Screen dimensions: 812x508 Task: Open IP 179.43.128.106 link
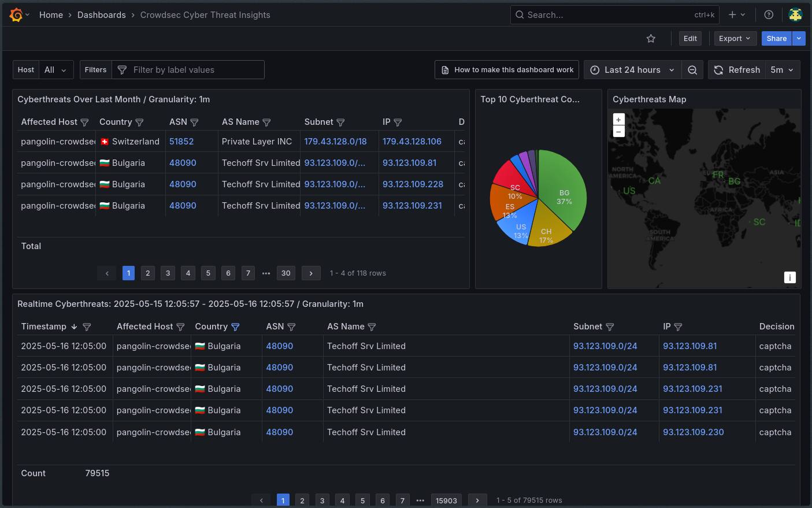point(412,142)
